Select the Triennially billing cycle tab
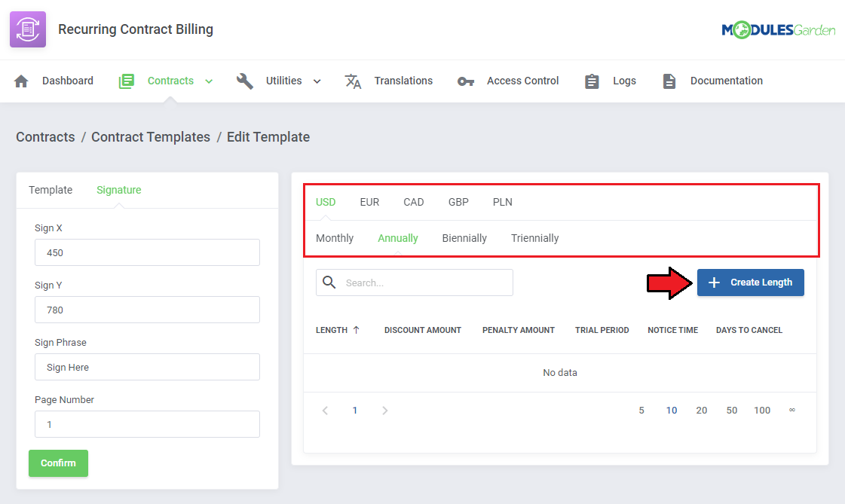Screen dimensions: 845x504 pos(534,238)
